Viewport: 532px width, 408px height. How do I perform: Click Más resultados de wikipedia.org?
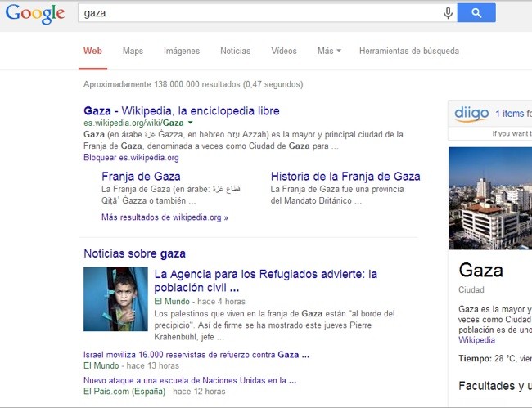pos(165,217)
